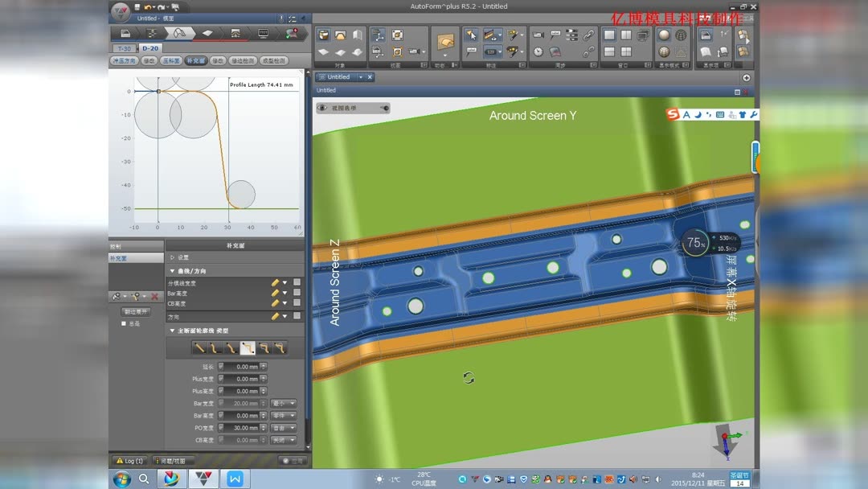Click the undo arrow icon
868x489 pixels.
click(148, 6)
